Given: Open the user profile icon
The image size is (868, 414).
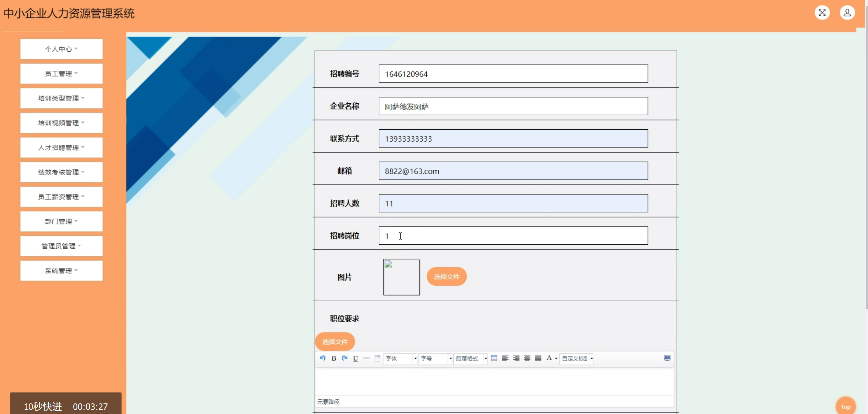Looking at the screenshot, I should point(847,13).
